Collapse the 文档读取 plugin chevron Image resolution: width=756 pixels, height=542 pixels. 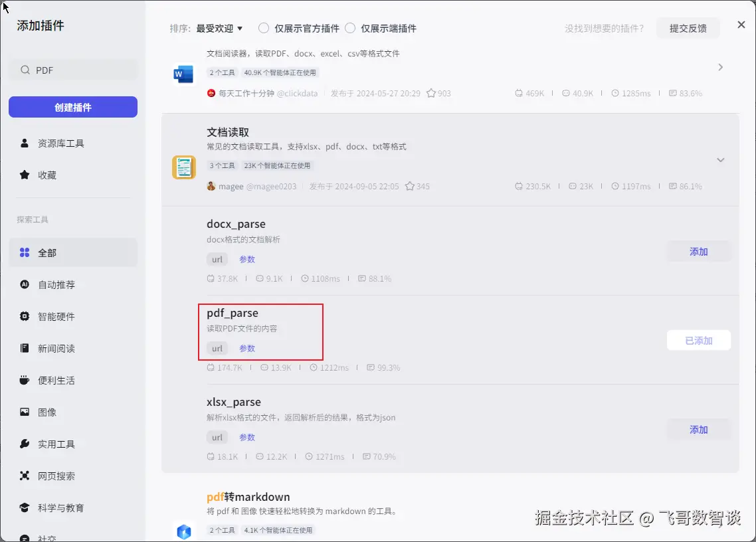[721, 160]
